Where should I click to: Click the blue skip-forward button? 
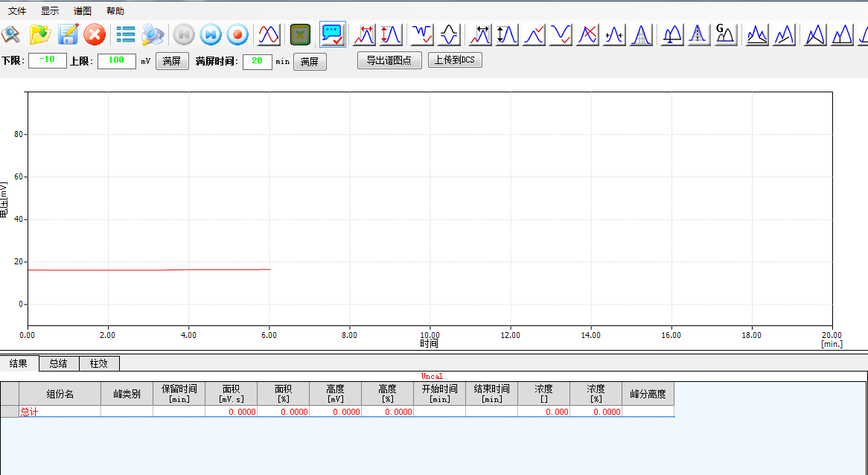[x=211, y=35]
